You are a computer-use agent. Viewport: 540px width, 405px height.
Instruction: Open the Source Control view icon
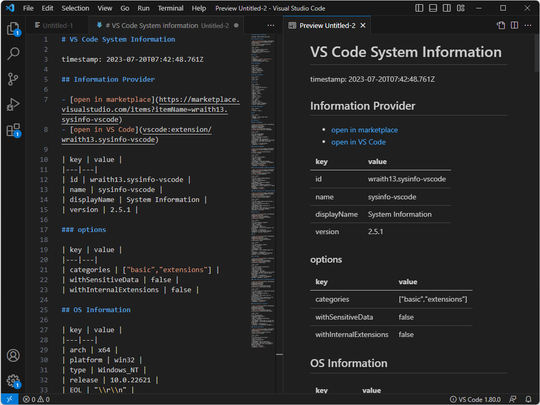(x=13, y=79)
